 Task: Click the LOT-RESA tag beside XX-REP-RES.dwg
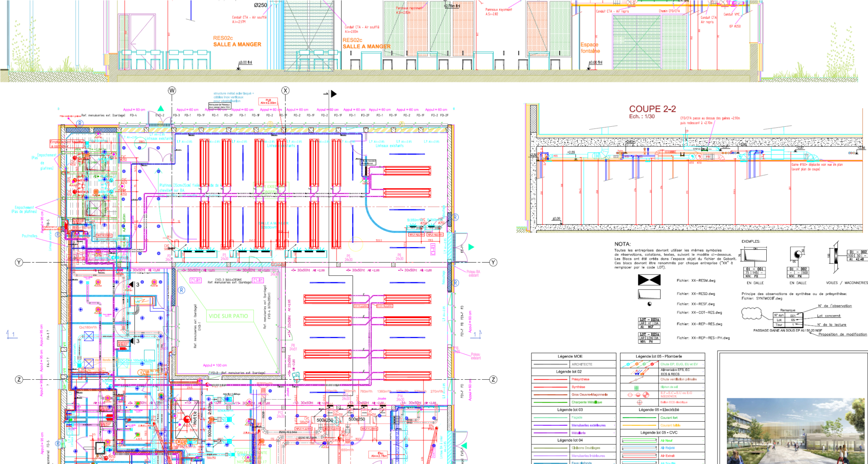pos(649,323)
